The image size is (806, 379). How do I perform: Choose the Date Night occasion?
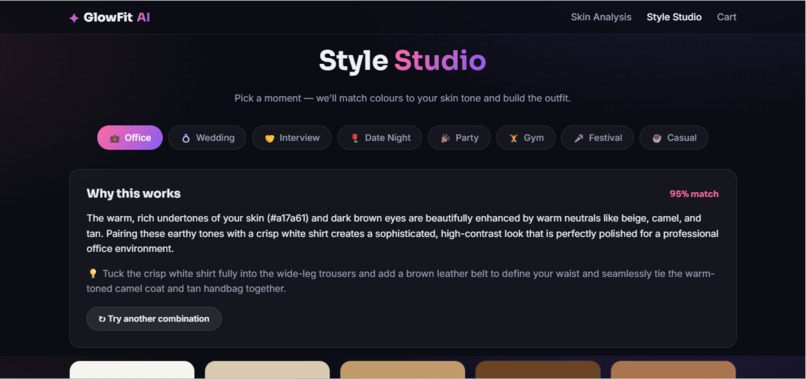click(379, 138)
